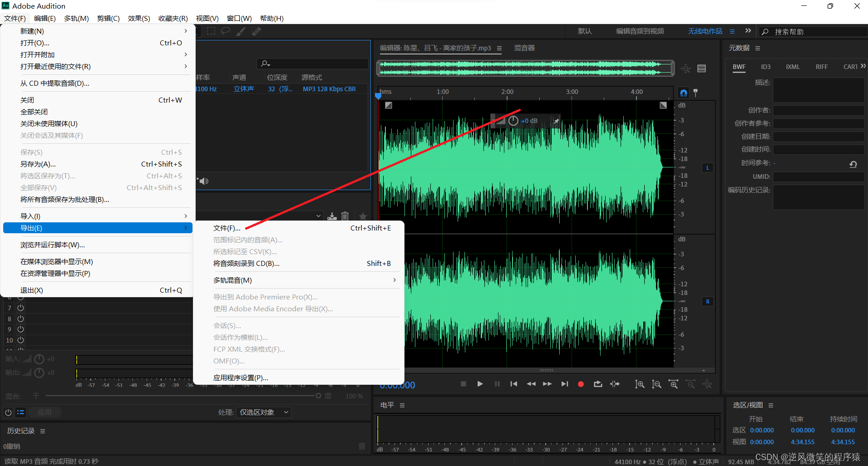Open workspace overflow chevron menu

point(748,31)
